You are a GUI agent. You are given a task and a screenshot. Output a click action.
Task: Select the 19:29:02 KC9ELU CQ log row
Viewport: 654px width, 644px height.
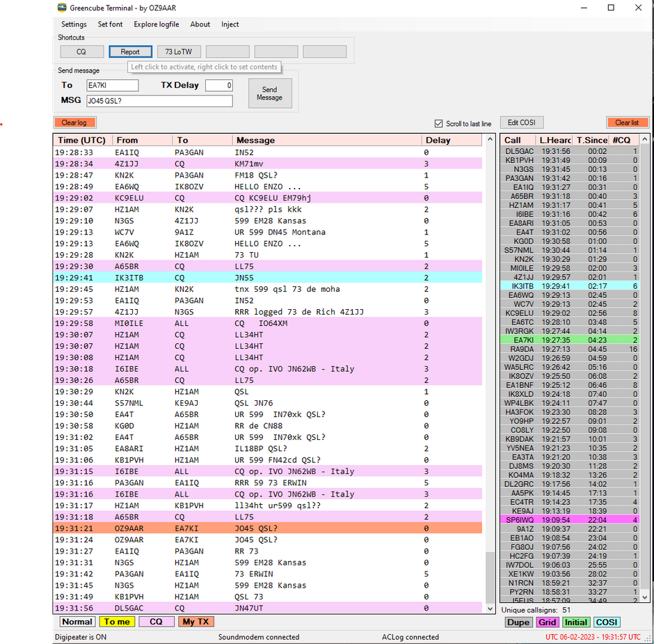coord(268,198)
